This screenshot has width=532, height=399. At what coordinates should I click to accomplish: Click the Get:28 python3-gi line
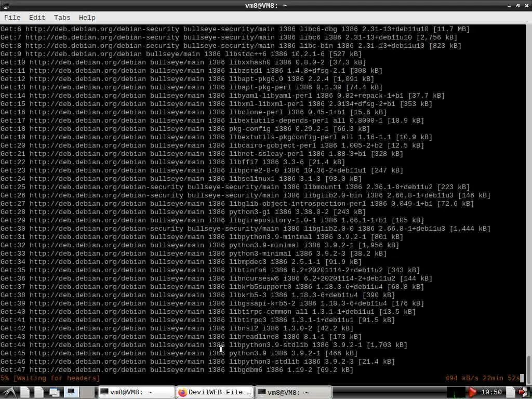click(x=183, y=212)
